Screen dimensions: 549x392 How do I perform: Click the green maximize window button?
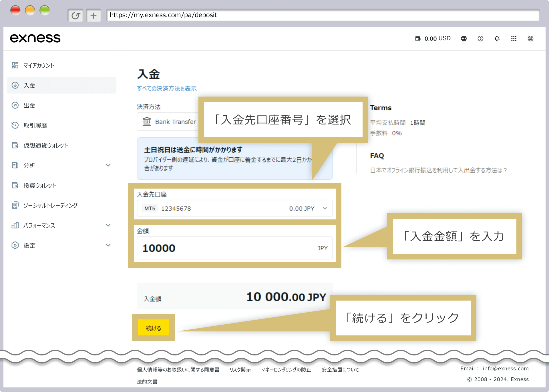coord(45,10)
